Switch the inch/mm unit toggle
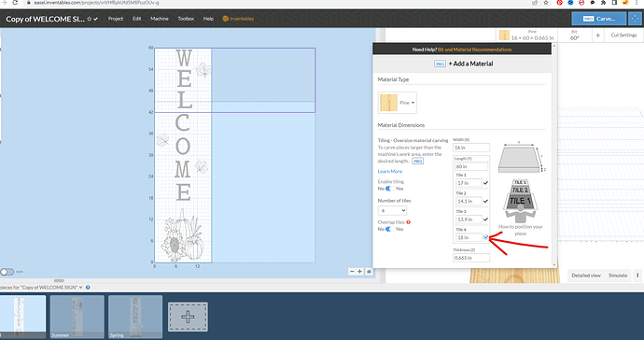The image size is (644, 340). point(7,272)
